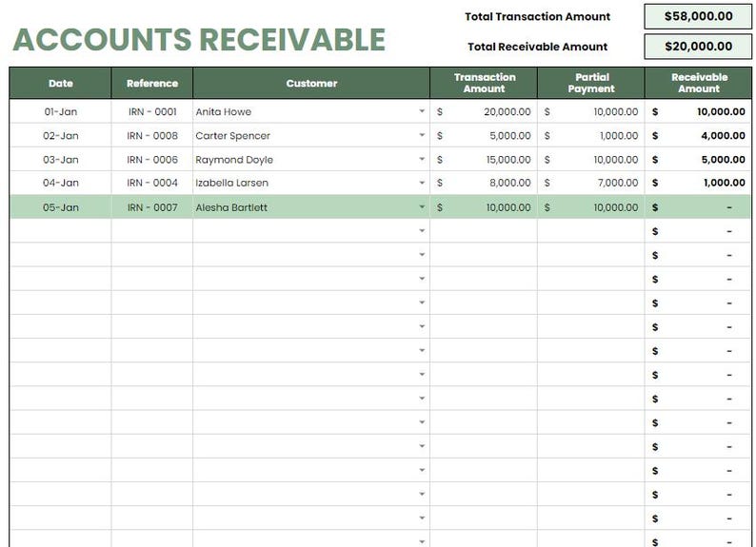Click the ACCOUNTS RECEIVABLE title

point(199,40)
